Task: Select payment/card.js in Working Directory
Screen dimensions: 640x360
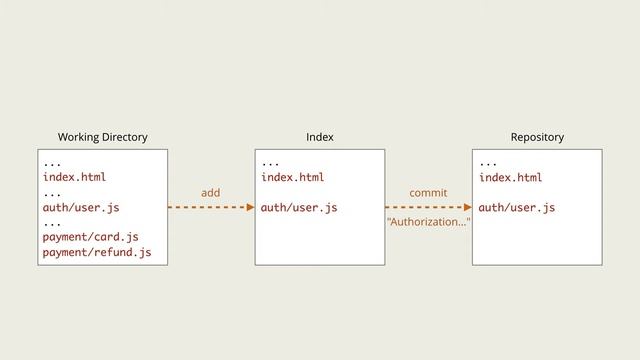Action: 90,237
